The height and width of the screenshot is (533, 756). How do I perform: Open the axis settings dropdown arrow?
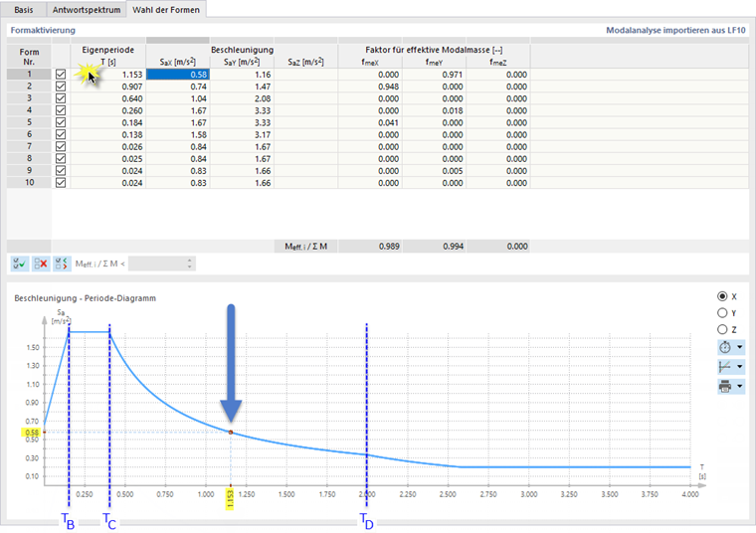pyautogui.click(x=740, y=367)
